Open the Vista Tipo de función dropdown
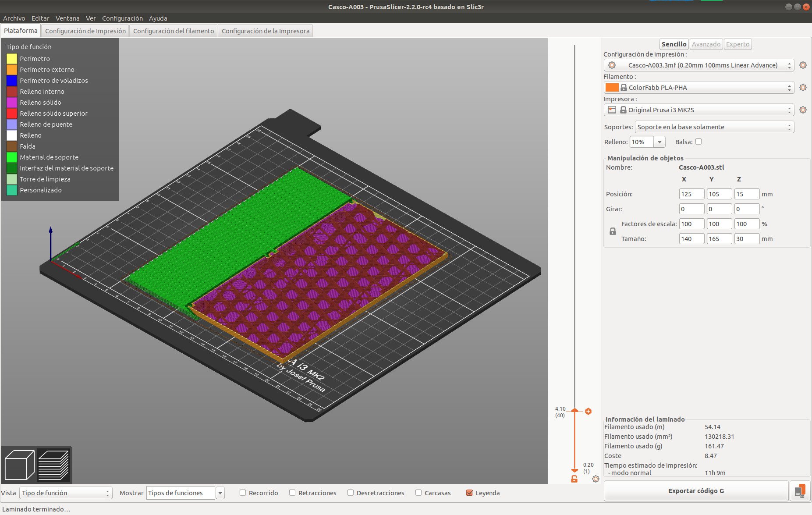Screen dimensions: 812x515 [x=66, y=493]
